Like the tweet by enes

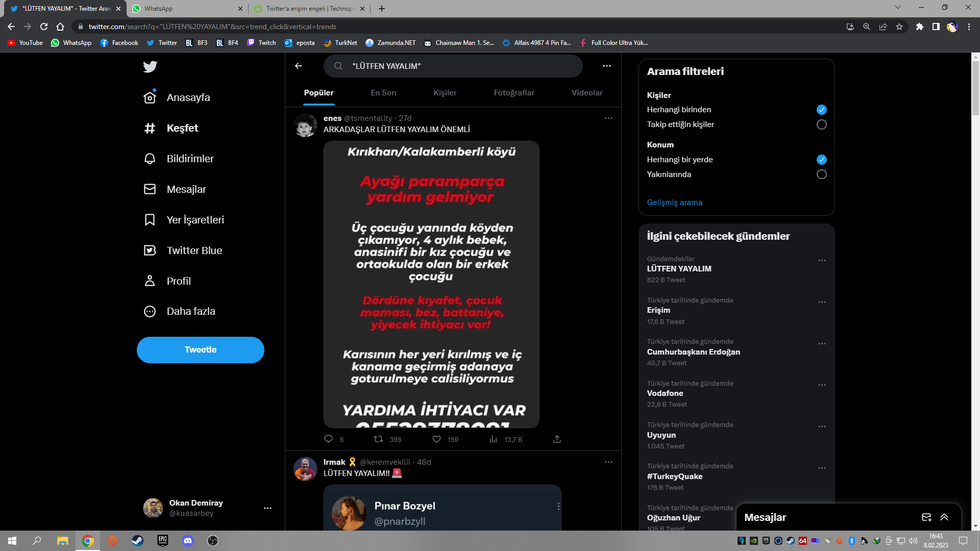click(x=437, y=439)
